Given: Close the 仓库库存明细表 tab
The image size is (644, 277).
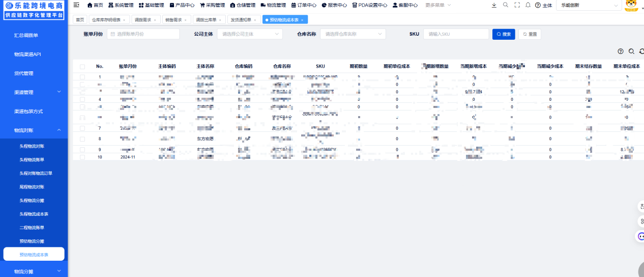Looking at the screenshot, I should (x=124, y=20).
